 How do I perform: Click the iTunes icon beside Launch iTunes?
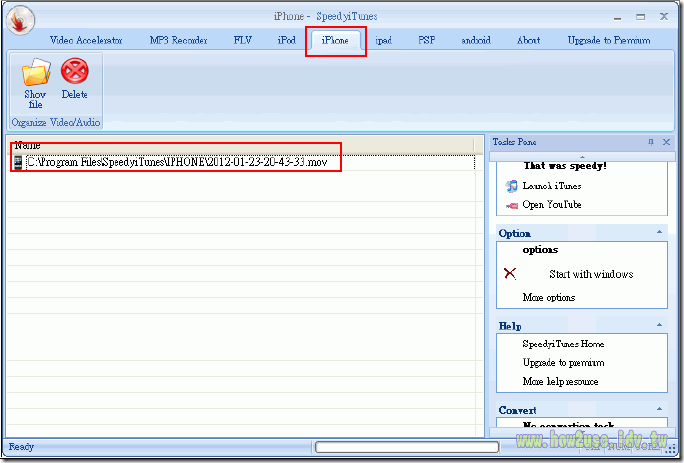511,186
